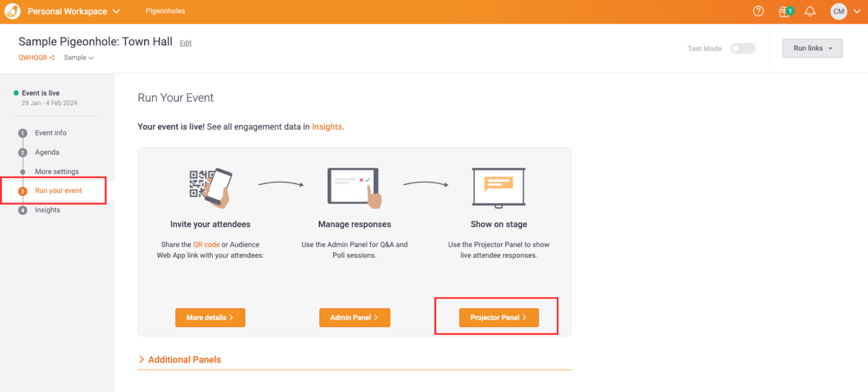
Task: Click the CM user avatar
Action: coord(839,11)
